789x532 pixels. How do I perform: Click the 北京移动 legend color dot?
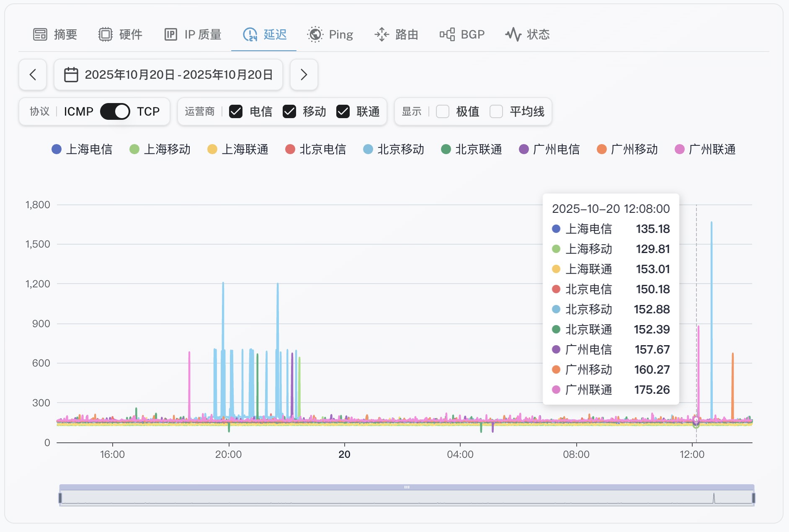(368, 150)
